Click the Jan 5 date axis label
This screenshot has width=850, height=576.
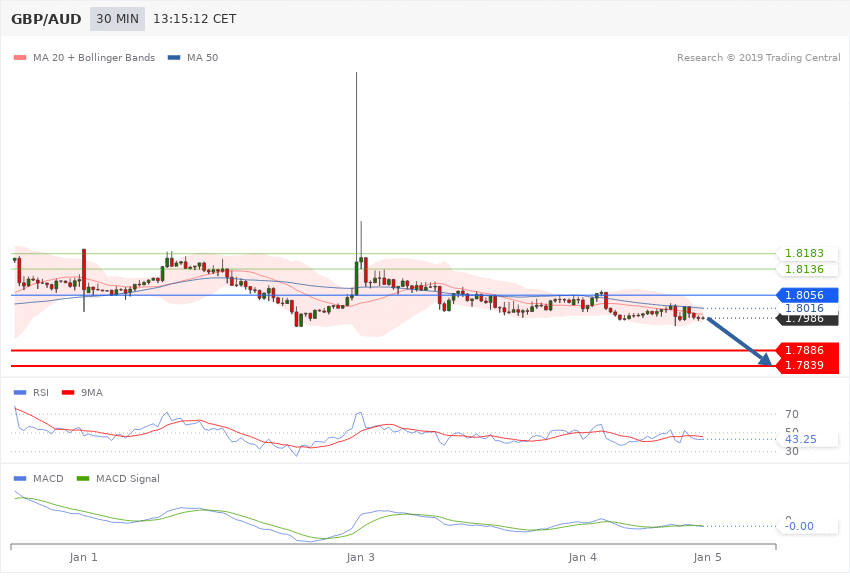click(707, 557)
